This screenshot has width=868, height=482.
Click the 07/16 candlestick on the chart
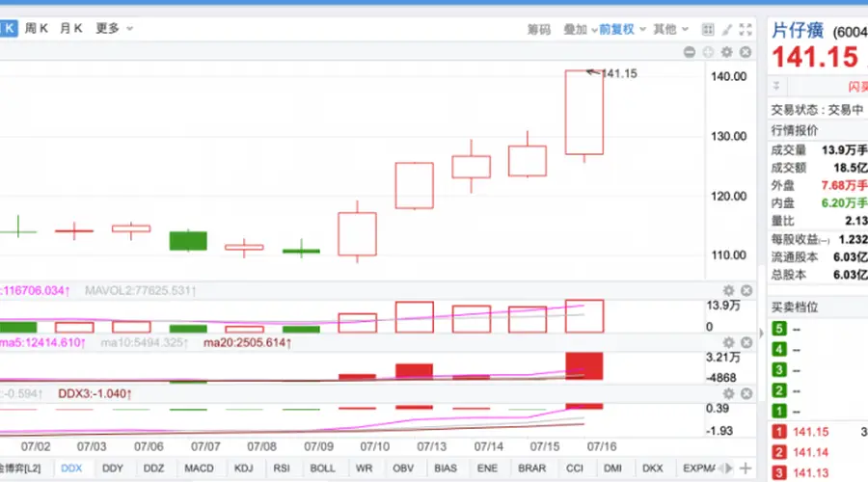coord(584,113)
